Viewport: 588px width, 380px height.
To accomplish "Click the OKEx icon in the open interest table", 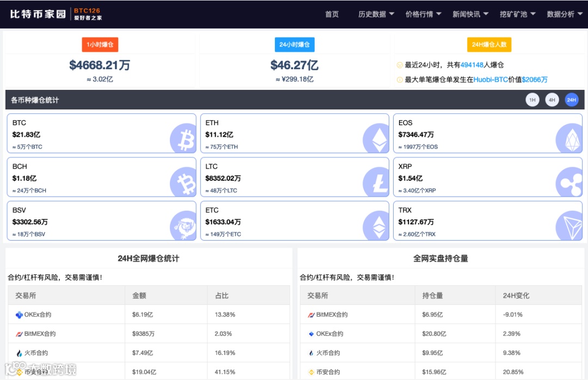I will pyautogui.click(x=311, y=334).
